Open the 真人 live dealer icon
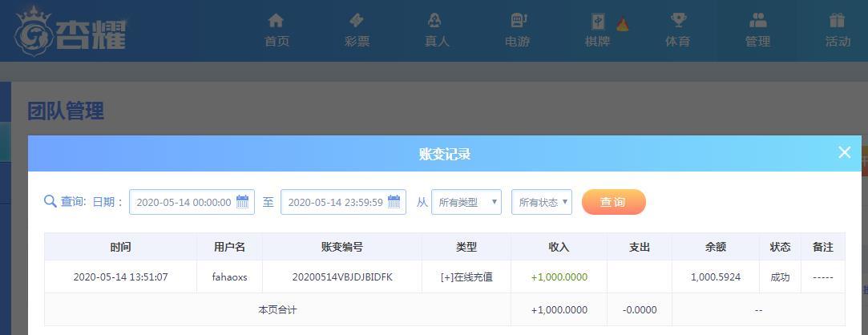 [436, 21]
